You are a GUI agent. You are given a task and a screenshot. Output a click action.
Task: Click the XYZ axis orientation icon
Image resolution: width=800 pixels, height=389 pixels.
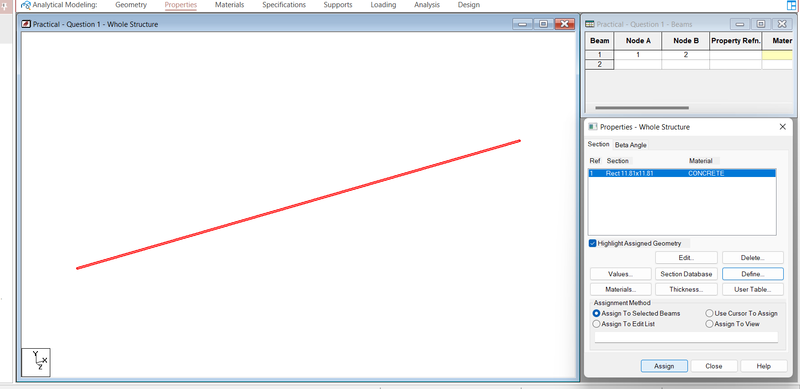point(36,362)
